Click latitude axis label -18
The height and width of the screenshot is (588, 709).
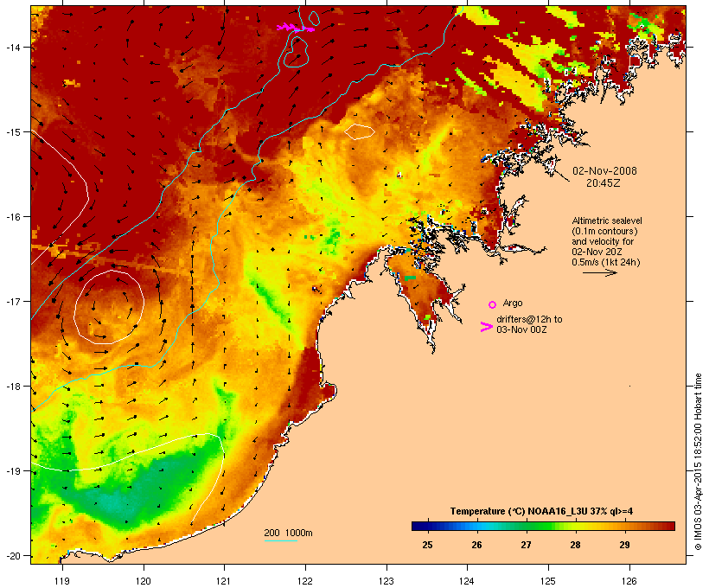pyautogui.click(x=13, y=387)
